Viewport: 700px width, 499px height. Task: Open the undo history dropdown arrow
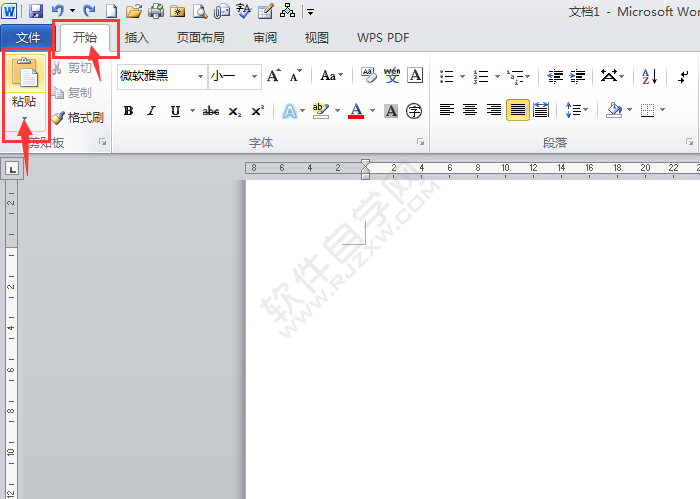(x=72, y=11)
